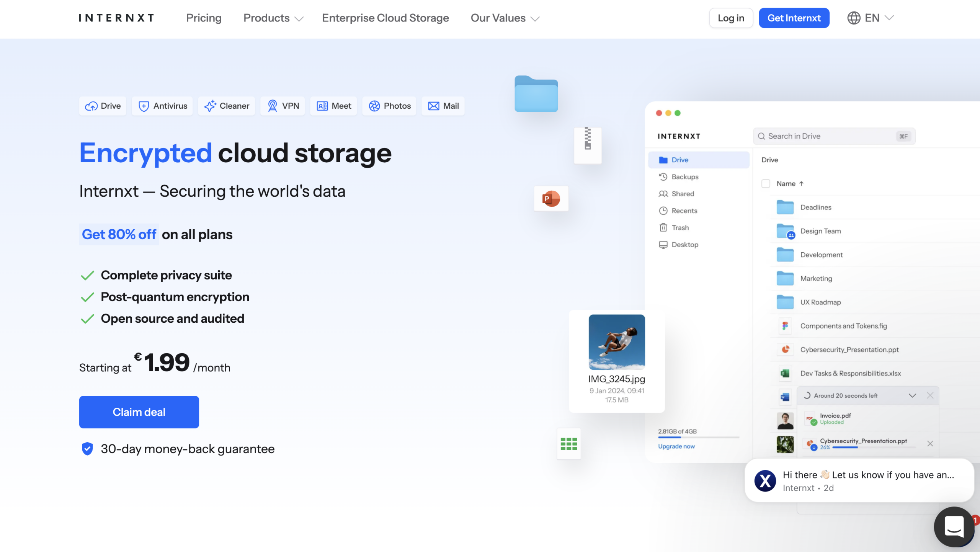This screenshot has height=552, width=980.
Task: Close the upload progress panel
Action: tap(930, 395)
